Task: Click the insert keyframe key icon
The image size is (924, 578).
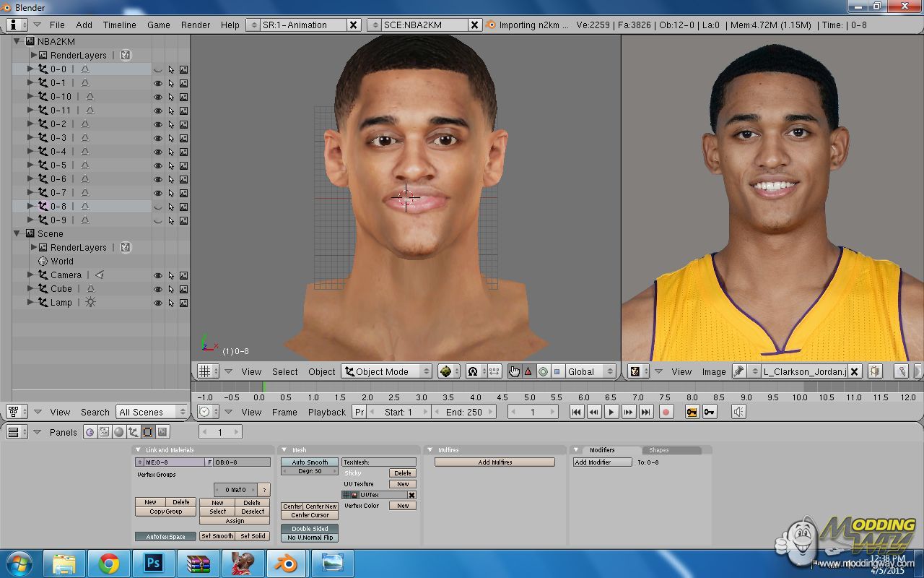Action: (x=692, y=412)
